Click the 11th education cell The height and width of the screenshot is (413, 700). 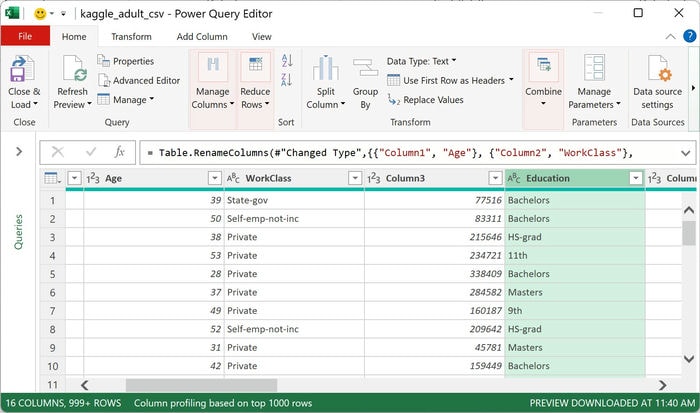coord(575,255)
